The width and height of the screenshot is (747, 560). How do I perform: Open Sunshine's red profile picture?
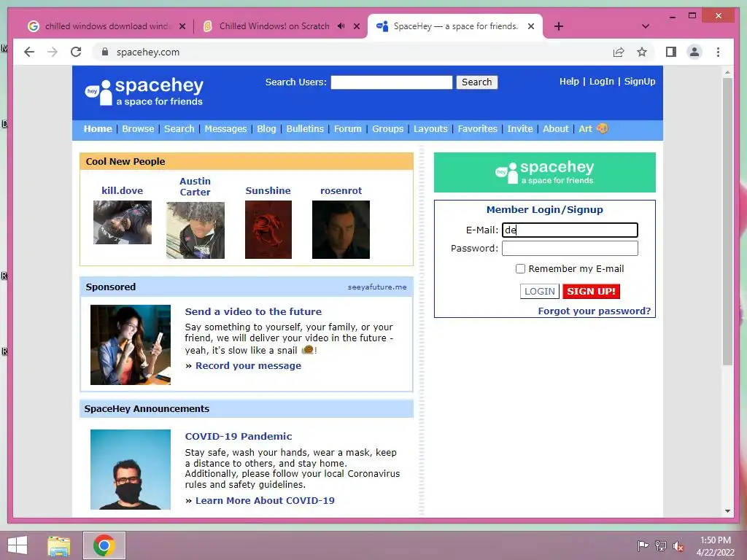268,230
